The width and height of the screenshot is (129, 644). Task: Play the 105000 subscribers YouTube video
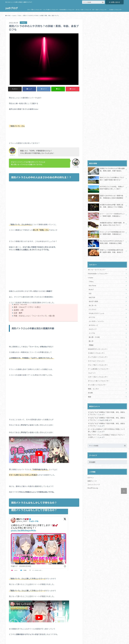39,617
